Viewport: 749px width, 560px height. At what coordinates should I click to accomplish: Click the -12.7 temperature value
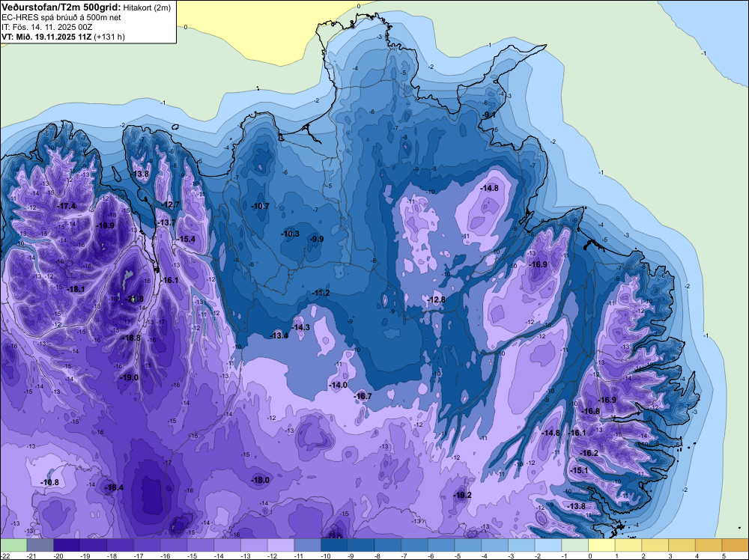[170, 204]
